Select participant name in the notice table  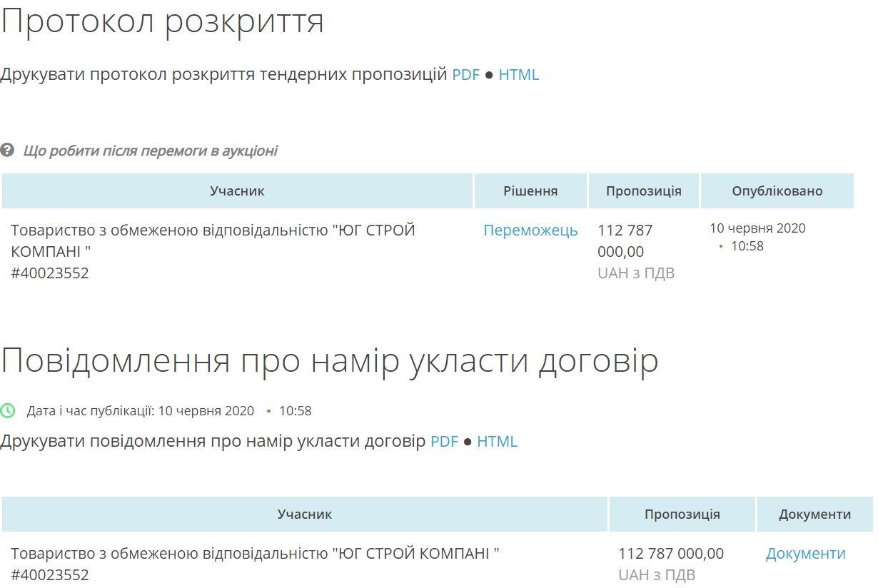click(255, 553)
